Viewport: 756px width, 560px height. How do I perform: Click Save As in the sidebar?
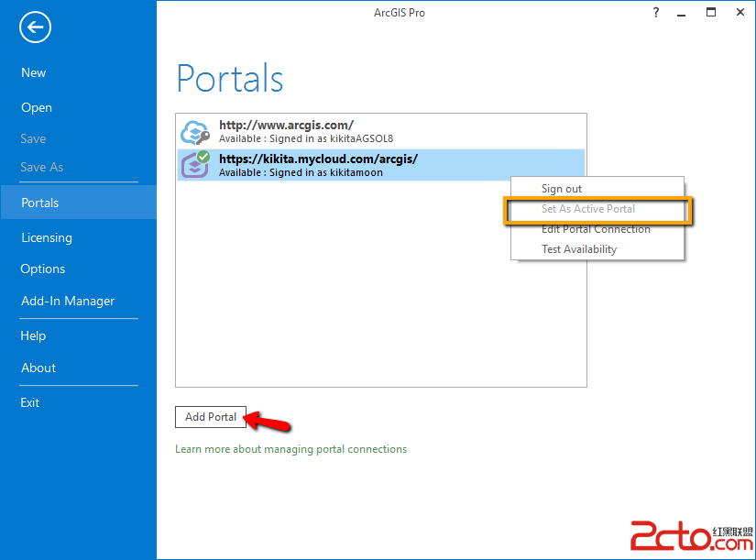[41, 168]
